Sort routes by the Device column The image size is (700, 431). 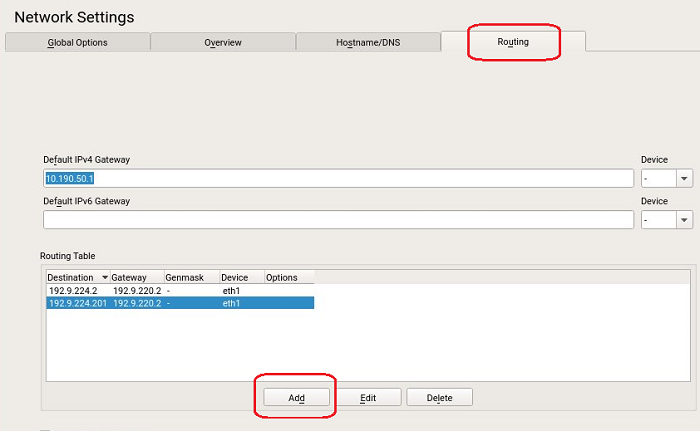240,277
